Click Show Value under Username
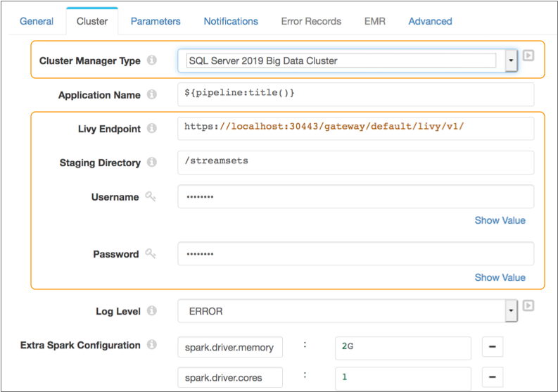The width and height of the screenshot is (558, 392). (x=500, y=220)
